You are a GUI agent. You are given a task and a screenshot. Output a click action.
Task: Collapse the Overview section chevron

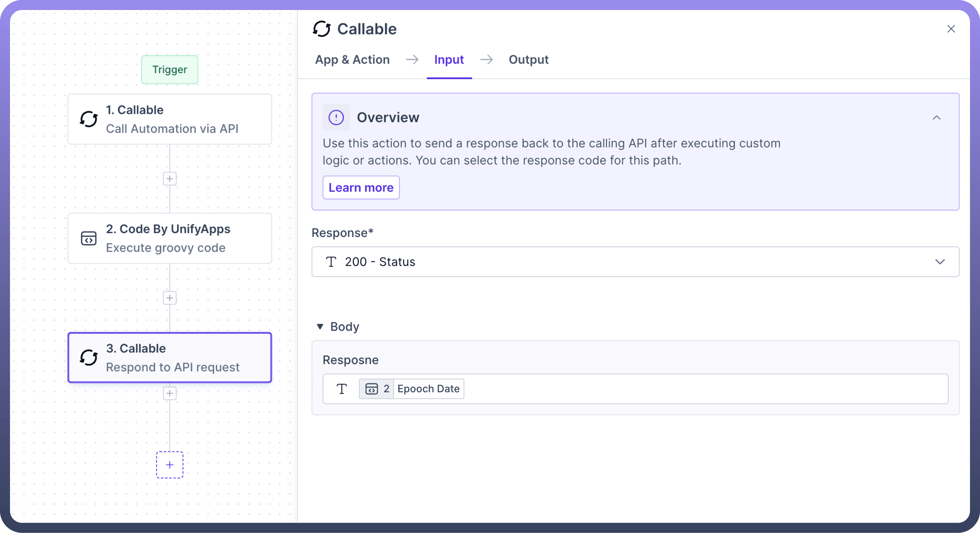tap(936, 118)
